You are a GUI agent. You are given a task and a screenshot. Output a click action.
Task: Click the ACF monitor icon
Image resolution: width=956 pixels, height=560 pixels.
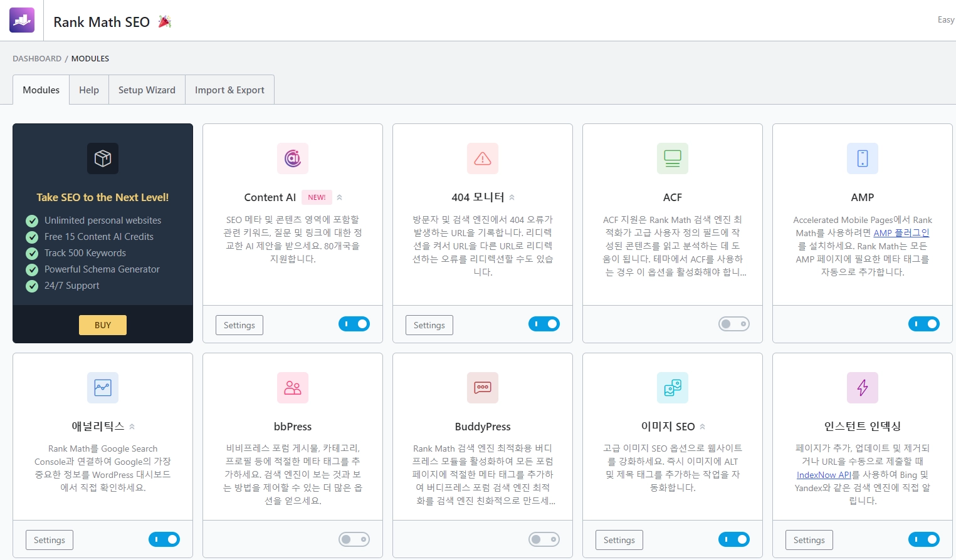pyautogui.click(x=672, y=158)
